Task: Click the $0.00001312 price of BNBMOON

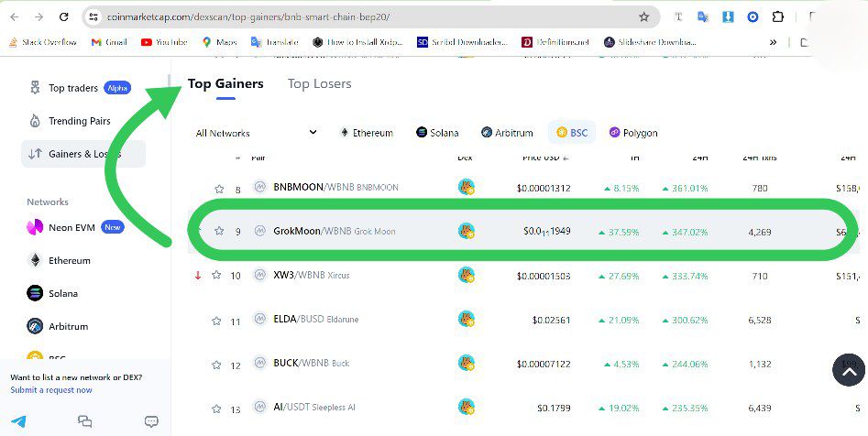Action: click(x=544, y=188)
